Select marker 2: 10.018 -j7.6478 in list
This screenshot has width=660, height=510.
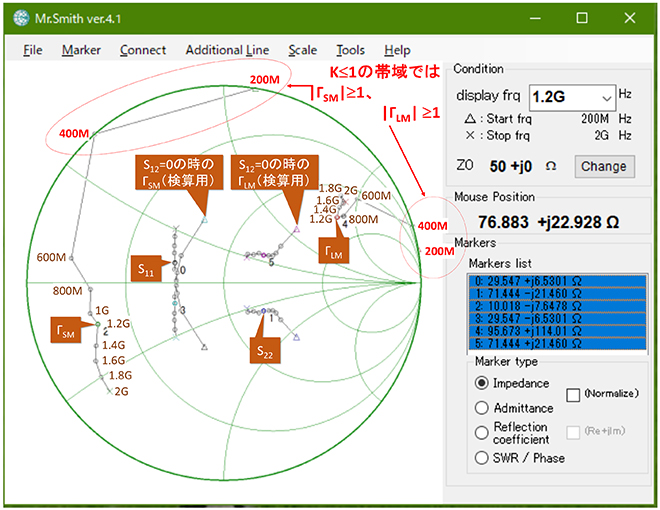point(557,306)
